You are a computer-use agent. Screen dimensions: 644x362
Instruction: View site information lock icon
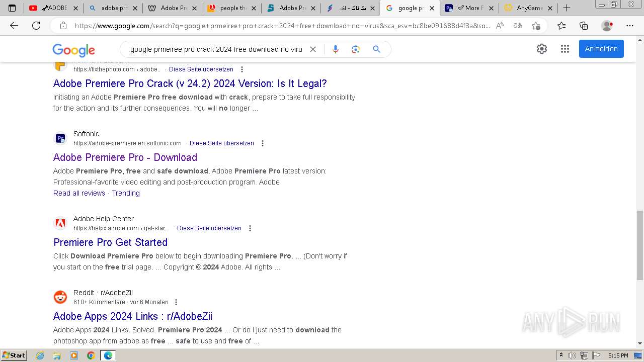(63, 26)
